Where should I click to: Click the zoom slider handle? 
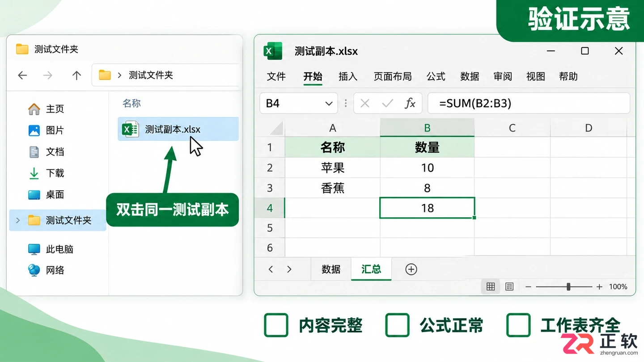[x=568, y=286]
